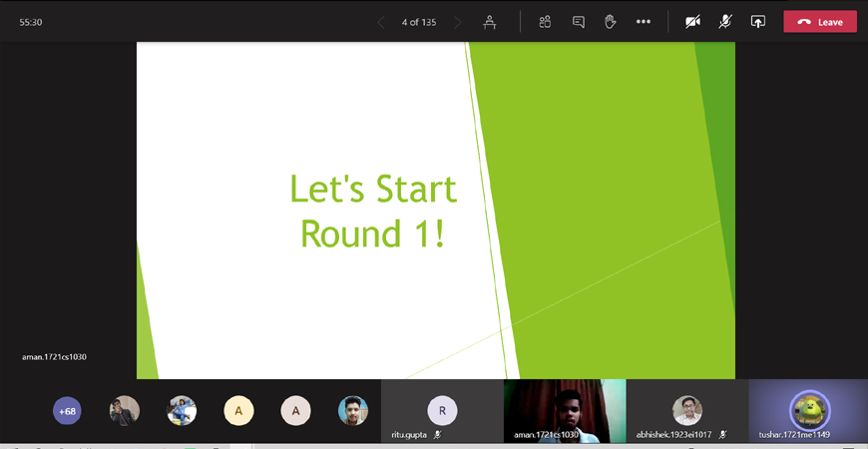
Task: Select abhishek.1923ei1017 participant tile
Action: [x=686, y=410]
